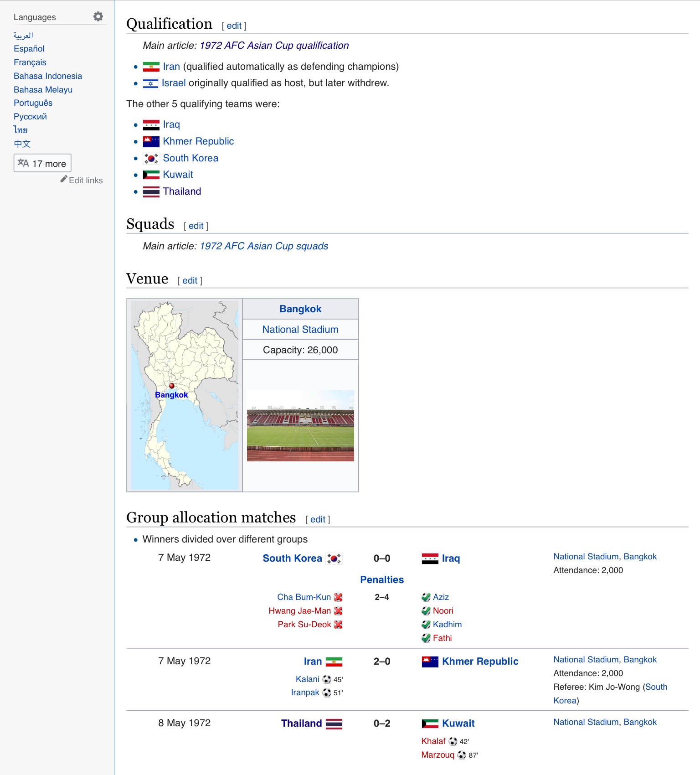
Task: Click the goal ball icon next to Kalani
Action: click(327, 679)
